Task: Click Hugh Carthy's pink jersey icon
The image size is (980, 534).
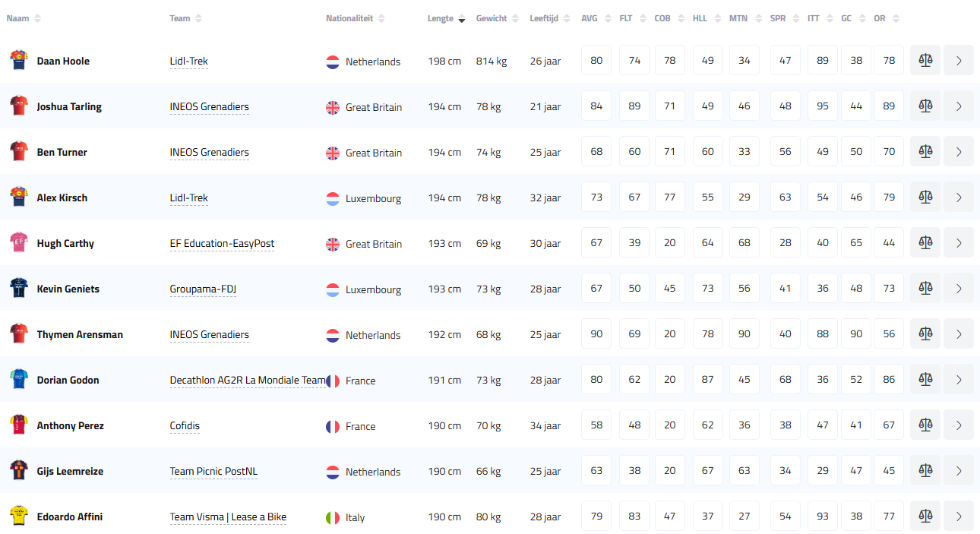Action: [18, 243]
